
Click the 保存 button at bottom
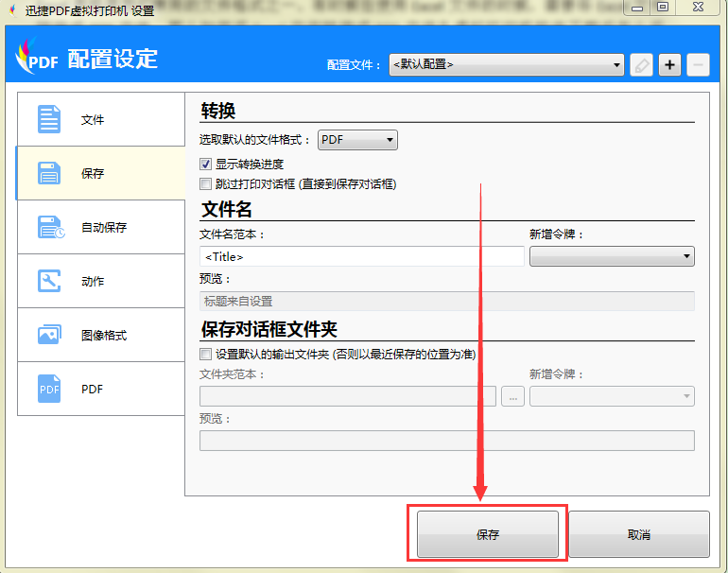pos(488,534)
